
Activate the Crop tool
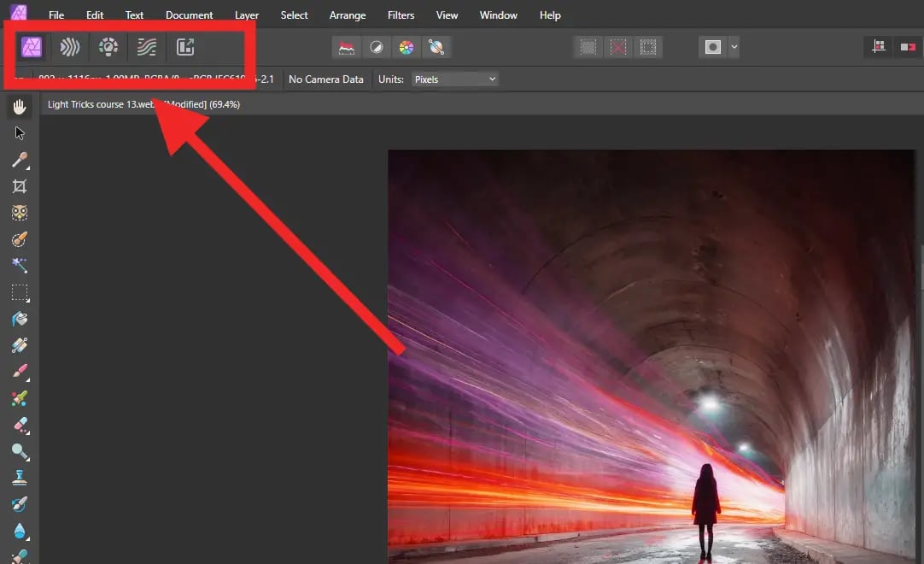tap(20, 186)
